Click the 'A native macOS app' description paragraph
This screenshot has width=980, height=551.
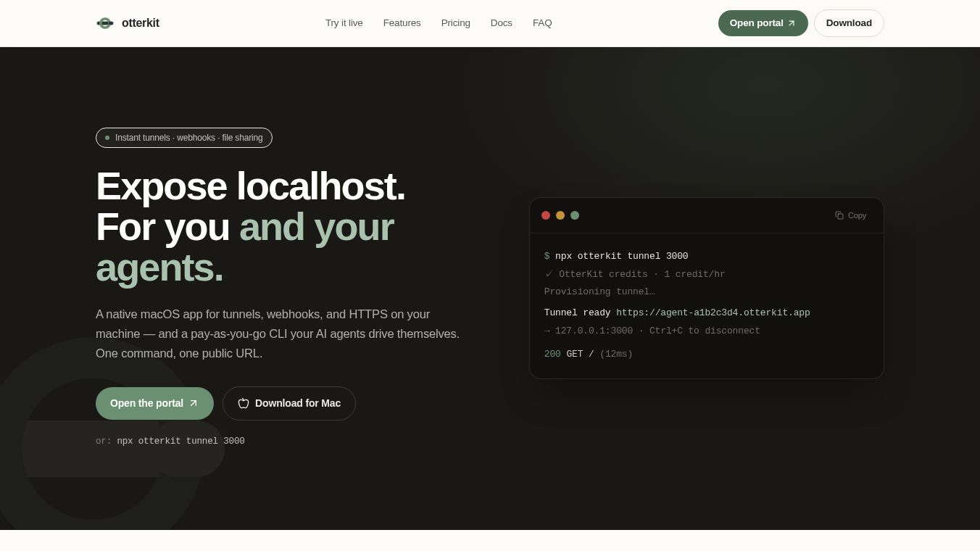(278, 334)
